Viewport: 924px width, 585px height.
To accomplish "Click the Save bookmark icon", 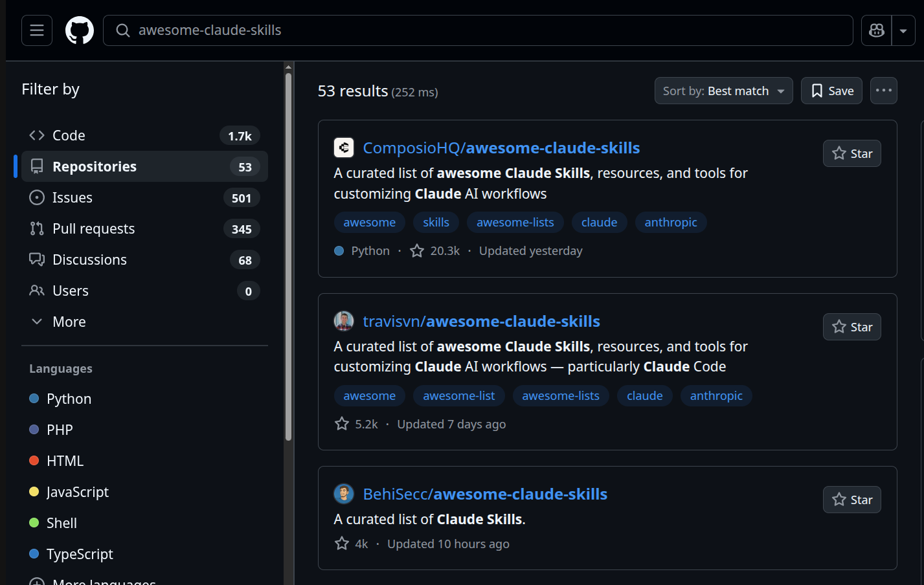I will point(817,91).
